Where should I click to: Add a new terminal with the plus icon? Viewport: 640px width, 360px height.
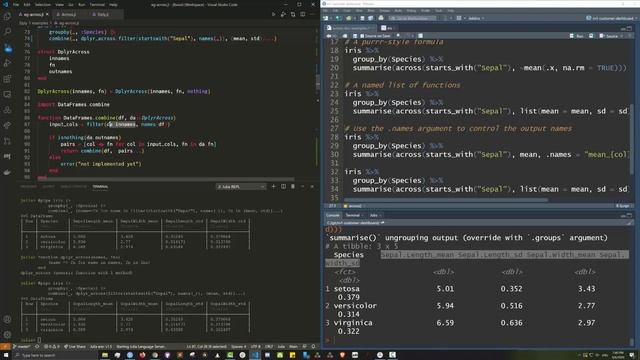pos(273,187)
